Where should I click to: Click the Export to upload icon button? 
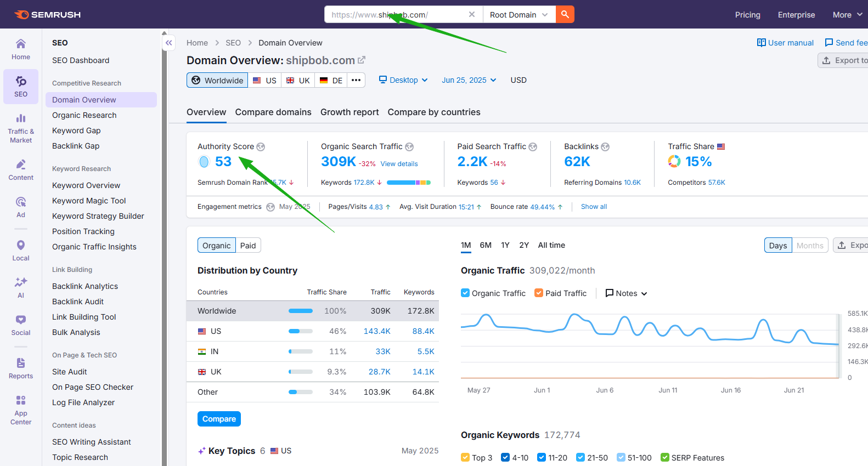point(843,60)
